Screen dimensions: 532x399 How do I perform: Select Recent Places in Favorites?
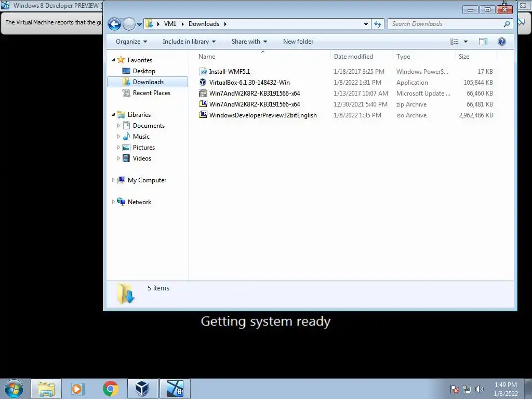click(151, 92)
